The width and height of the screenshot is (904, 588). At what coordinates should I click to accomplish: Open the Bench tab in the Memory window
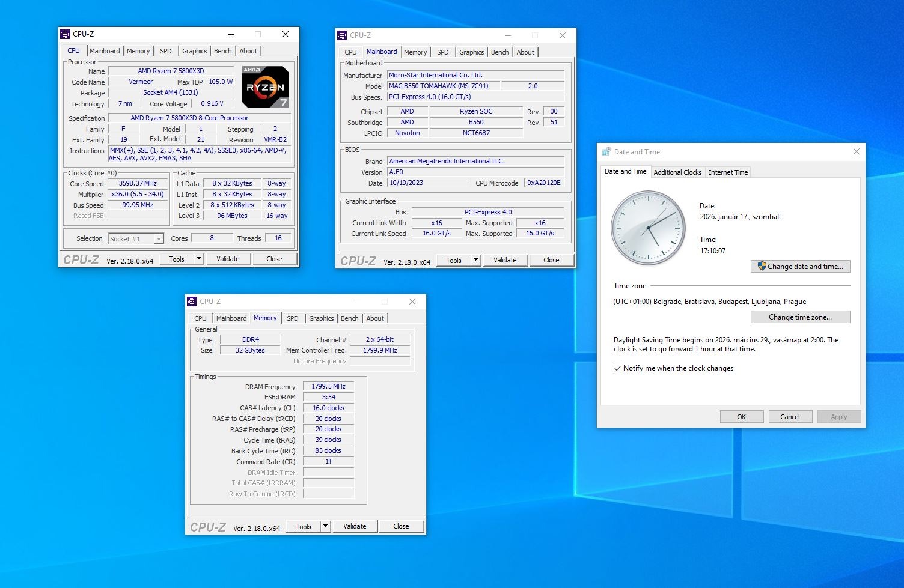(x=350, y=318)
